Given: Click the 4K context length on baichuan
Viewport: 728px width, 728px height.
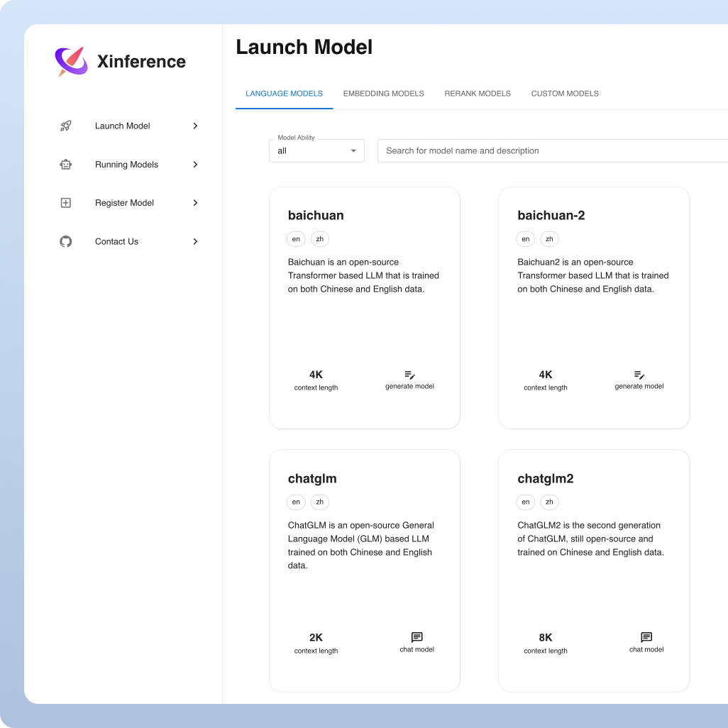Looking at the screenshot, I should [316, 380].
